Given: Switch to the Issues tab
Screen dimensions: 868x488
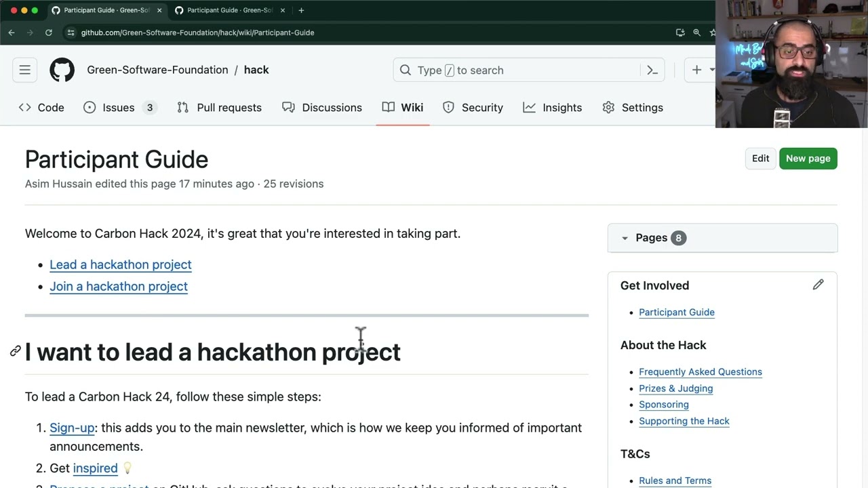Looking at the screenshot, I should 119,108.
